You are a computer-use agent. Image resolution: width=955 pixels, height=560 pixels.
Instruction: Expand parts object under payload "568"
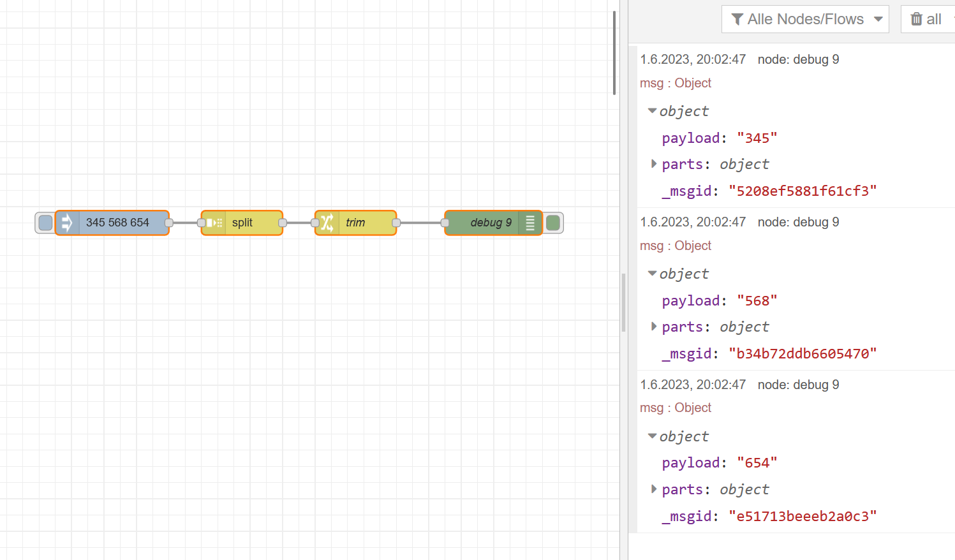point(653,327)
